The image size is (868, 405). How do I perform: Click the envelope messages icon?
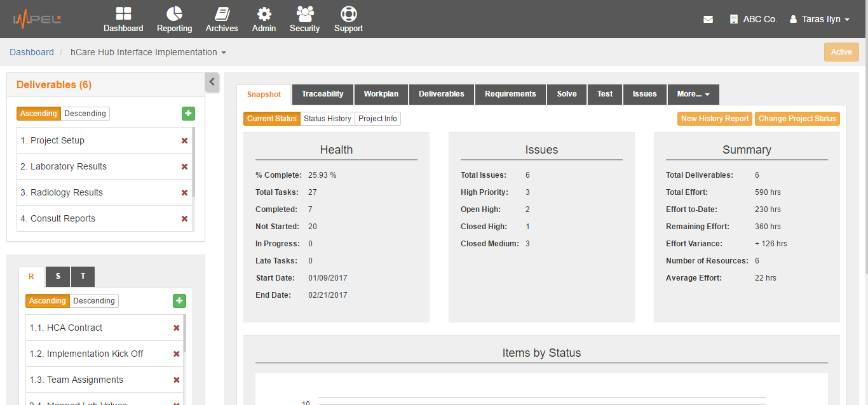tap(708, 20)
